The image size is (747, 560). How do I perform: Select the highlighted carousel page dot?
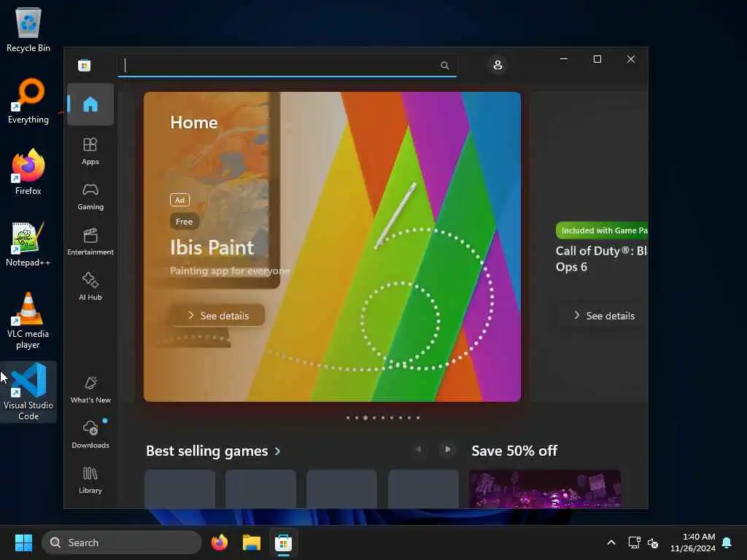point(365,418)
